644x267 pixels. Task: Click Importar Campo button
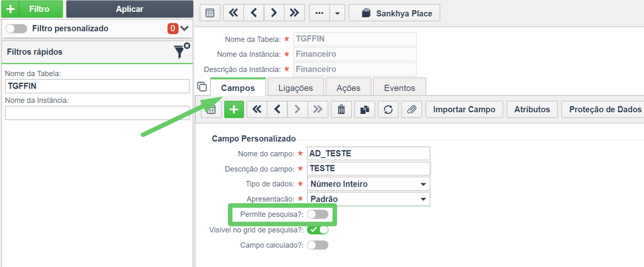tap(464, 109)
